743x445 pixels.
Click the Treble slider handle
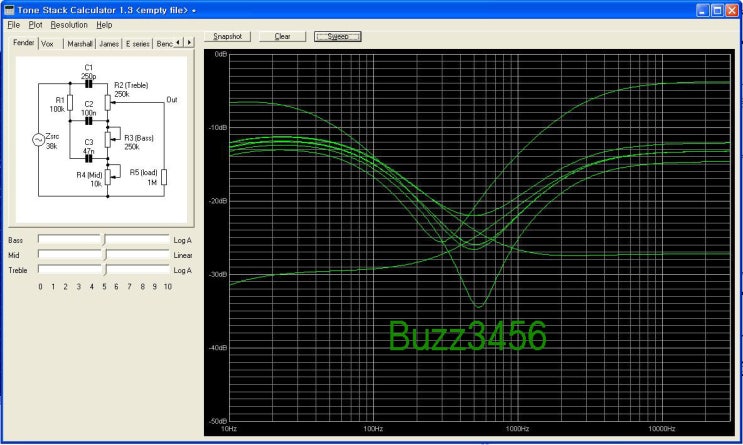(x=103, y=270)
